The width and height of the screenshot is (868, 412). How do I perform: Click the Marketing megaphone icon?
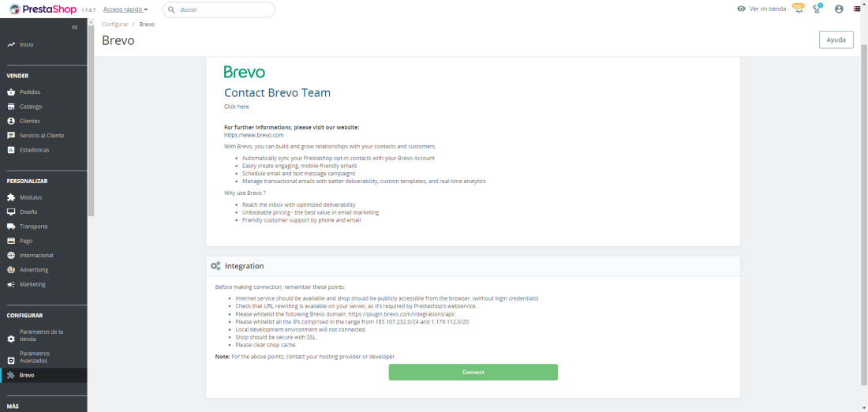coord(11,284)
